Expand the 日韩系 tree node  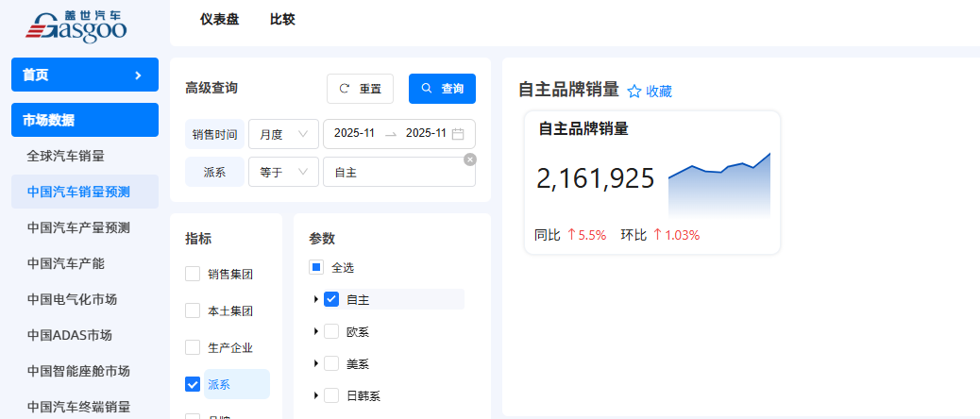pos(316,395)
